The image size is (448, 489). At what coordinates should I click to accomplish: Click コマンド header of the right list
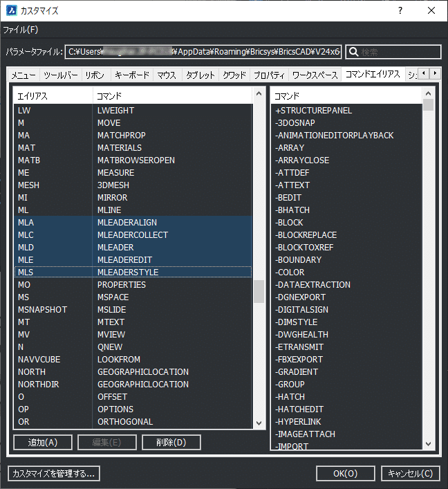coord(346,96)
